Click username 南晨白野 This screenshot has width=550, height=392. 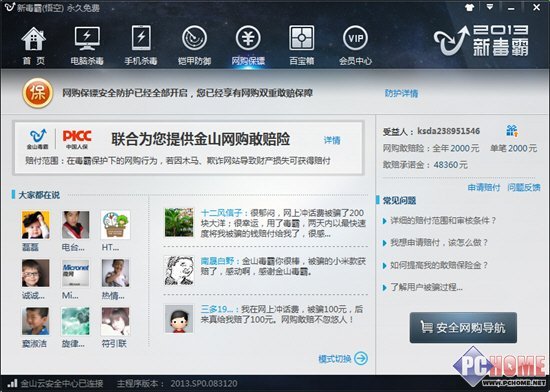pos(217,261)
